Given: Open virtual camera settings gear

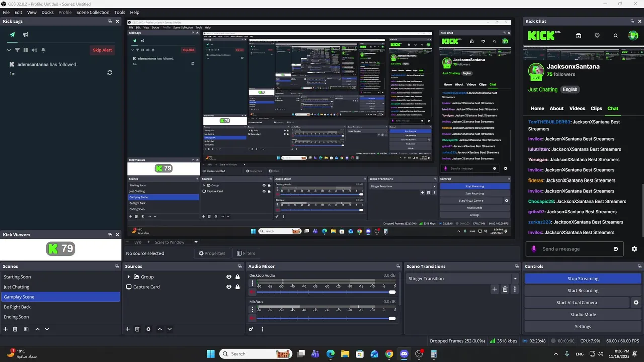Looking at the screenshot, I should click(636, 303).
